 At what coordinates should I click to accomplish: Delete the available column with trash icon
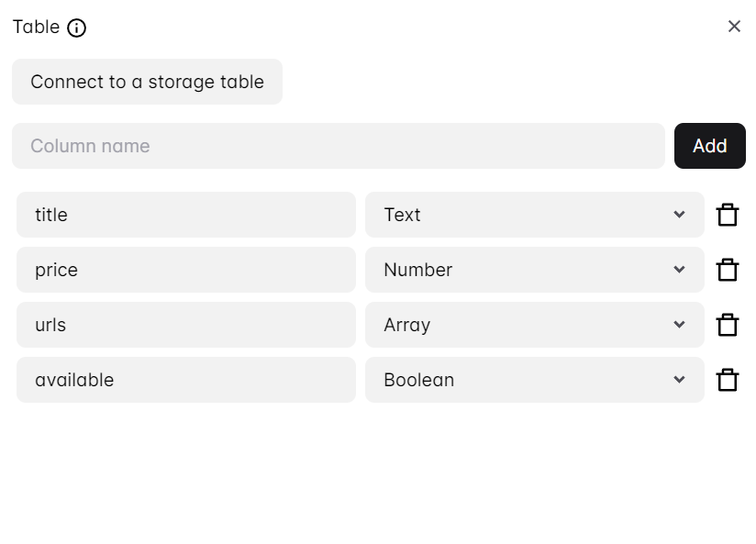[728, 380]
